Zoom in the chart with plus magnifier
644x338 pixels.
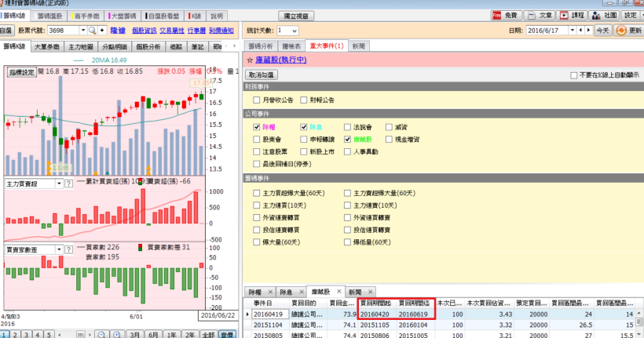tap(117, 333)
